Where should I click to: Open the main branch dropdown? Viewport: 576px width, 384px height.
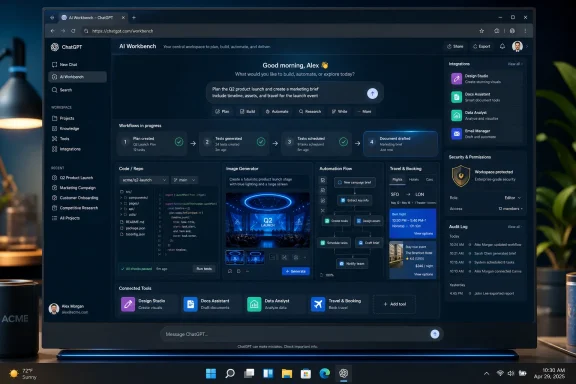click(x=184, y=180)
